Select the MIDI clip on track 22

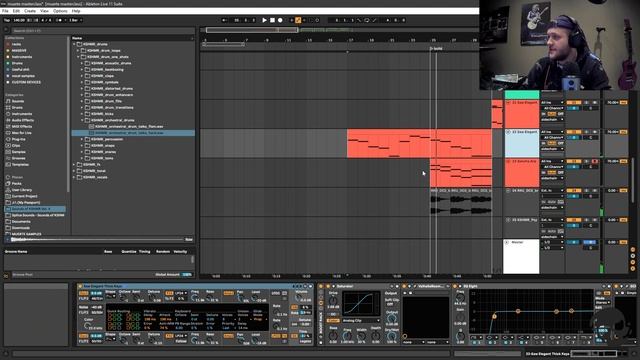419,143
